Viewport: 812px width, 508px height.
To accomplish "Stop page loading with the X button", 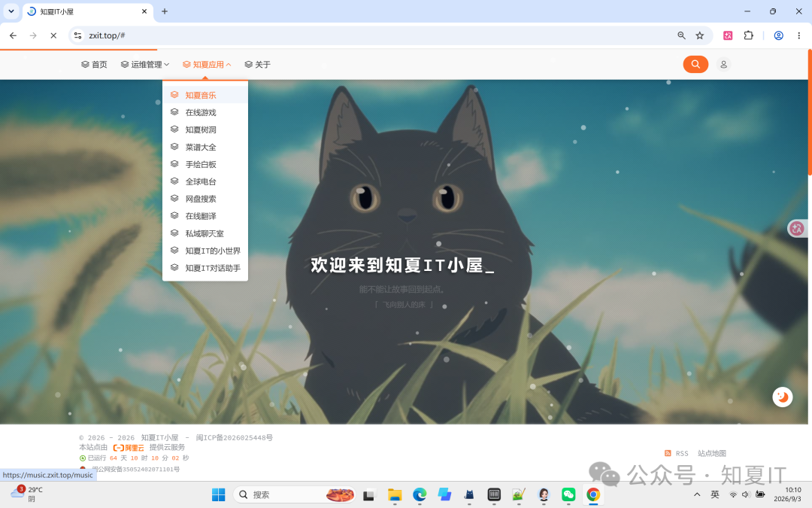I will tap(53, 35).
